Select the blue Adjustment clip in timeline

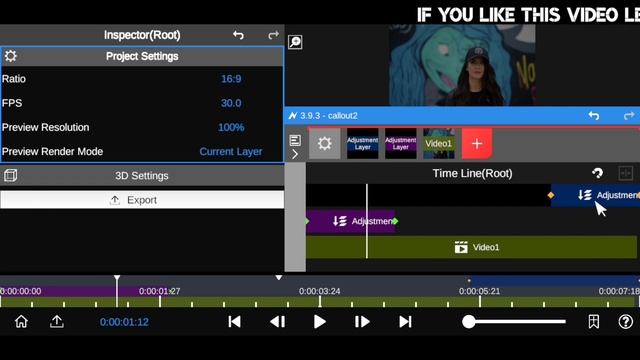pos(596,195)
